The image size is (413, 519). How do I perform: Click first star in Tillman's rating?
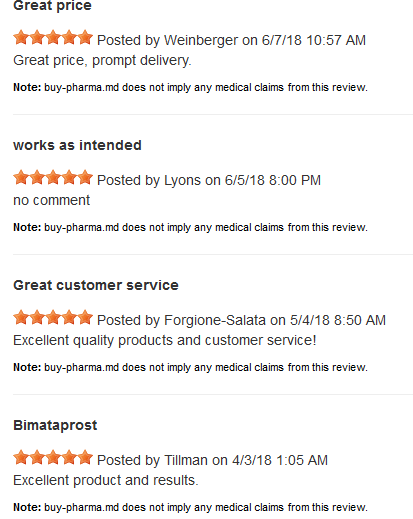click(x=21, y=457)
